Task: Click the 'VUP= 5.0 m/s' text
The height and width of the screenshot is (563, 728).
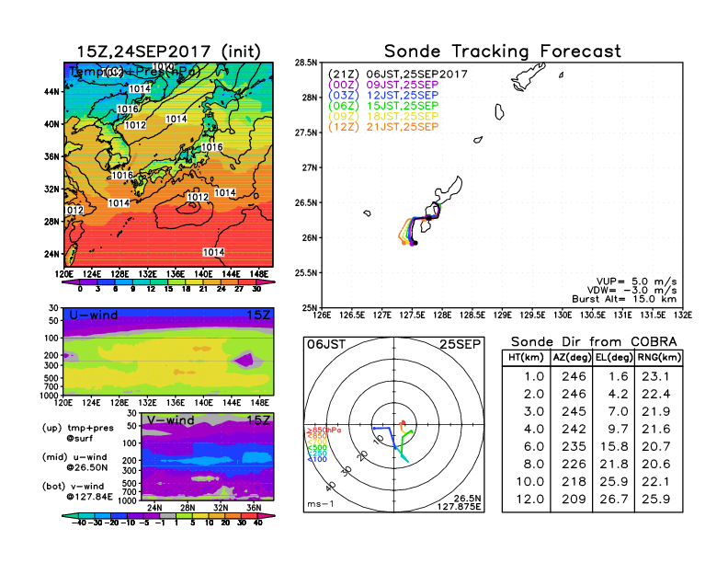Action: point(636,281)
